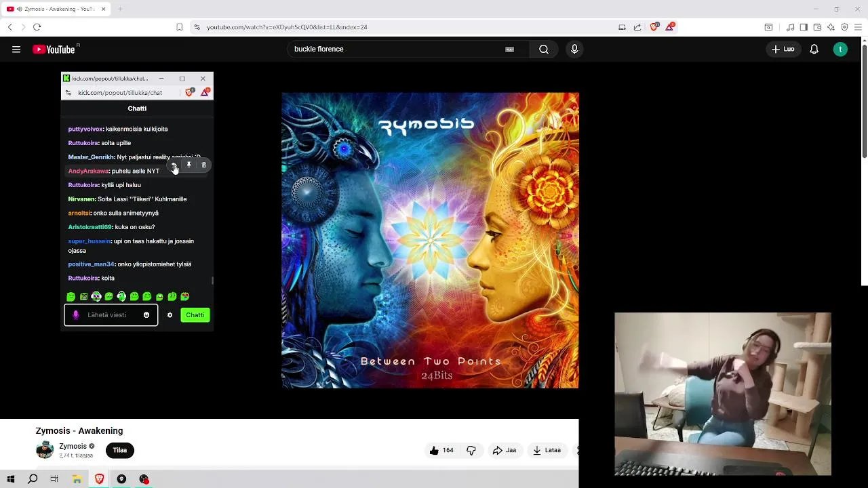
Task: Click username super_hussein in chat
Action: [x=88, y=241]
